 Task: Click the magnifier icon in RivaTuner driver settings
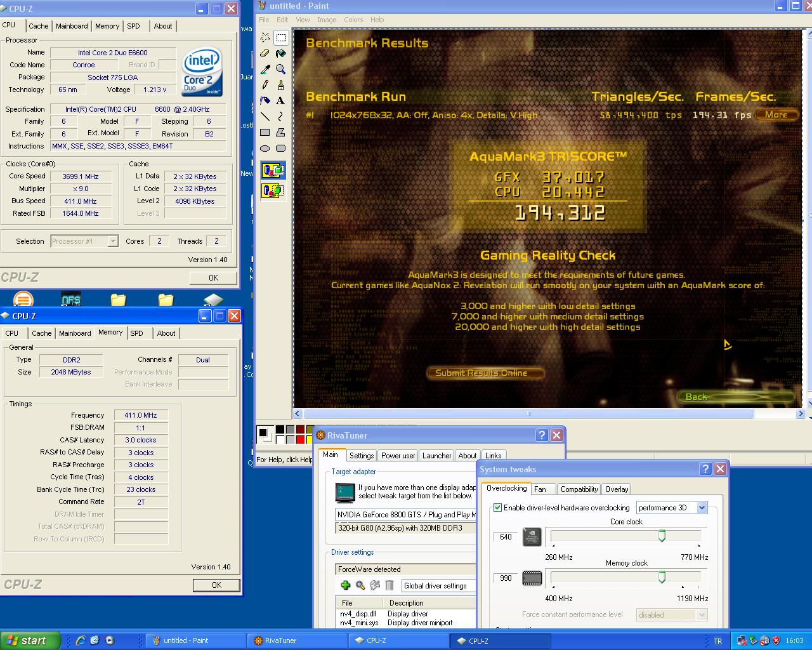tap(360, 585)
